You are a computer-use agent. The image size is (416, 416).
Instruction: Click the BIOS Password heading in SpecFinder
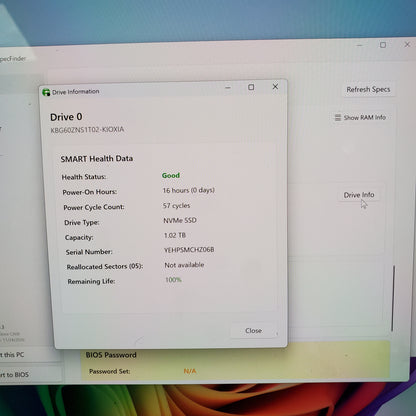click(x=111, y=355)
